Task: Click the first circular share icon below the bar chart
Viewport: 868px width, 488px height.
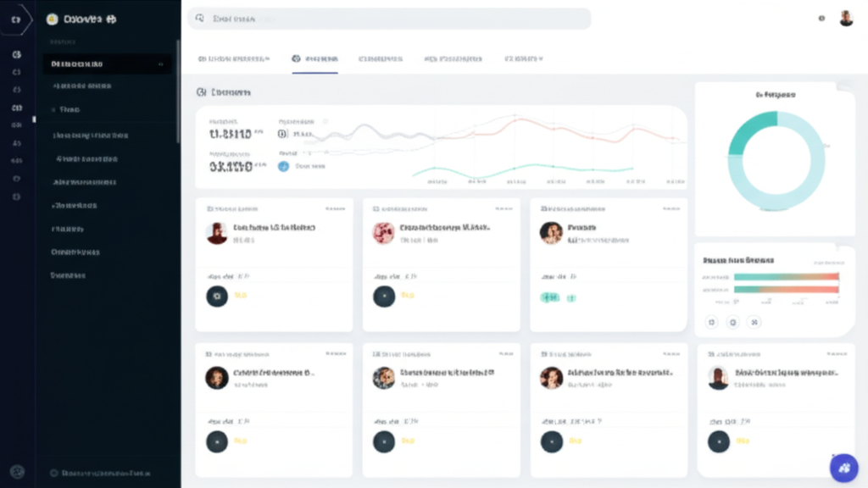Action: point(711,322)
